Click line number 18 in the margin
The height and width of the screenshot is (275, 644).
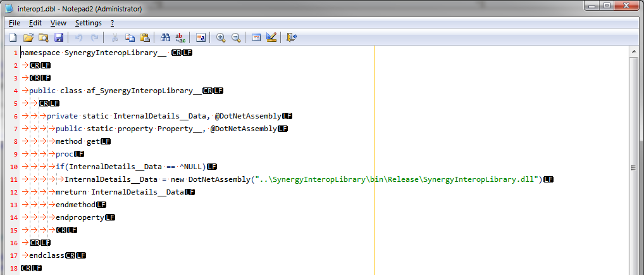(14, 269)
